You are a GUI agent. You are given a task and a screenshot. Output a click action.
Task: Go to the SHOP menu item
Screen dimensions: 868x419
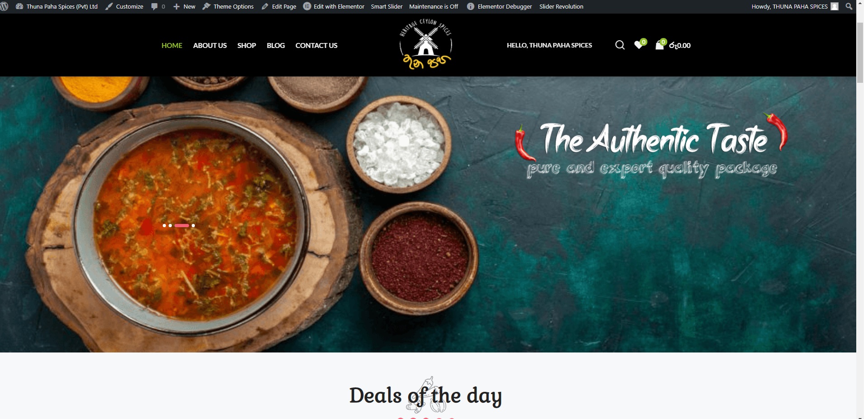[246, 45]
